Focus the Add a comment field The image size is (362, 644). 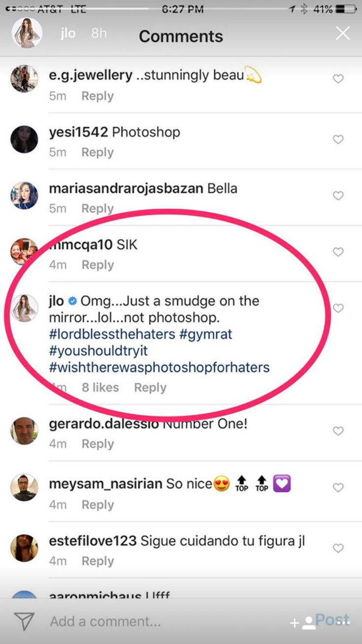148,621
